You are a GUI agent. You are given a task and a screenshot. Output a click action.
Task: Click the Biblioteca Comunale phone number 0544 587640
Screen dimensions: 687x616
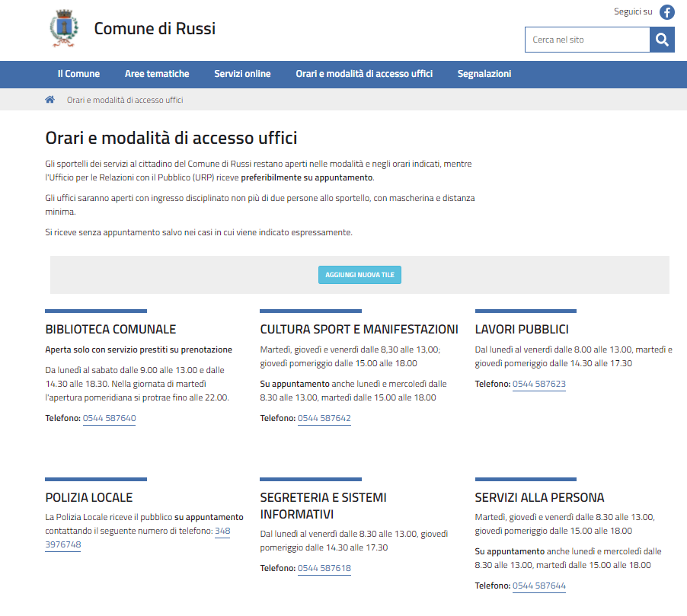point(109,418)
